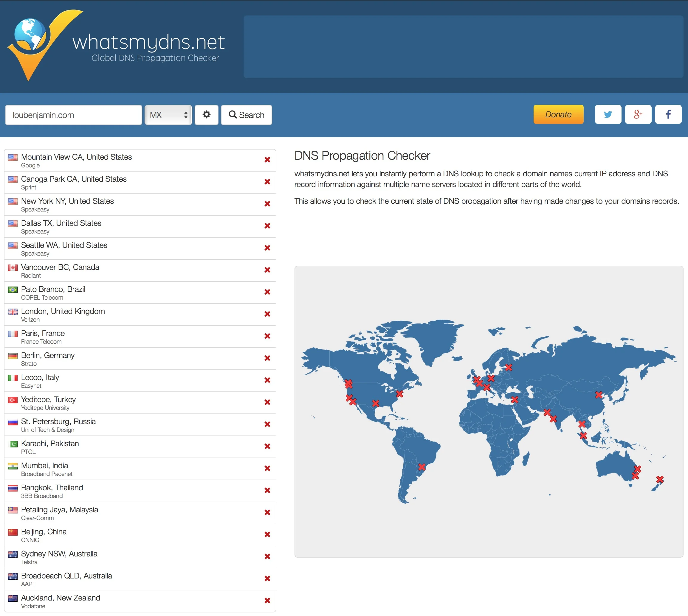Viewport: 688px width, 616px height.
Task: Click red X status for Lecco, Italy
Action: coord(267,380)
